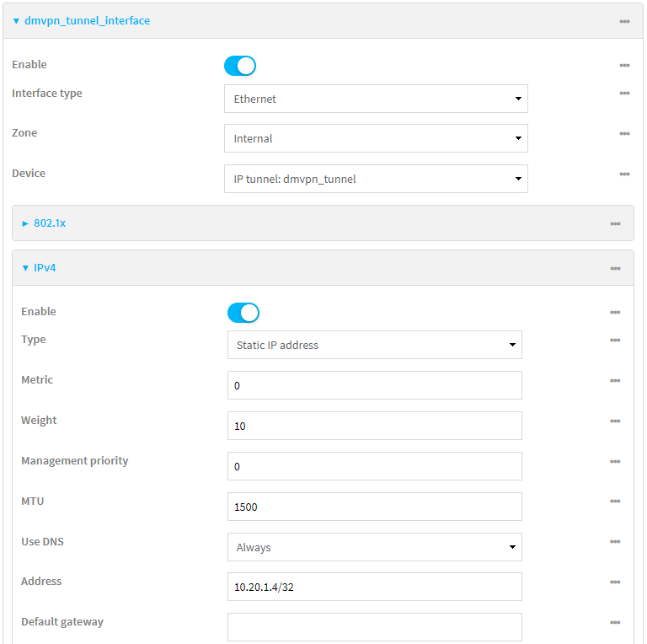
Task: Open the Zone dropdown set to Internal
Action: [x=376, y=138]
